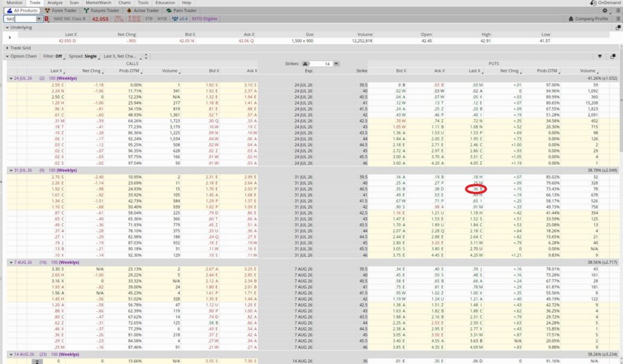Screen dimensions: 623x364
Task: Go to the Scan main tab
Action: click(74, 3)
